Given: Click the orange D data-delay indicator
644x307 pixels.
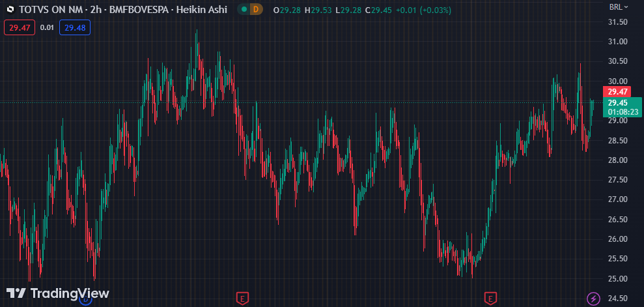Looking at the screenshot, I should tap(257, 10).
